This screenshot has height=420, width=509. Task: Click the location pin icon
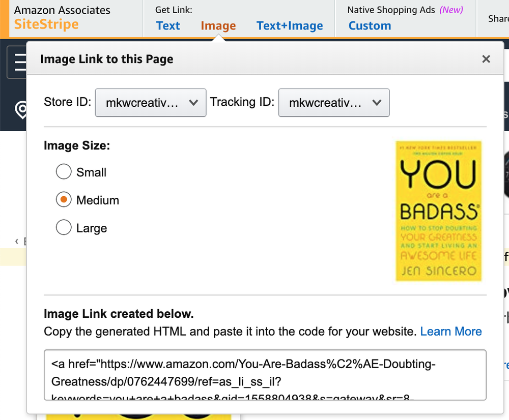coord(21,110)
